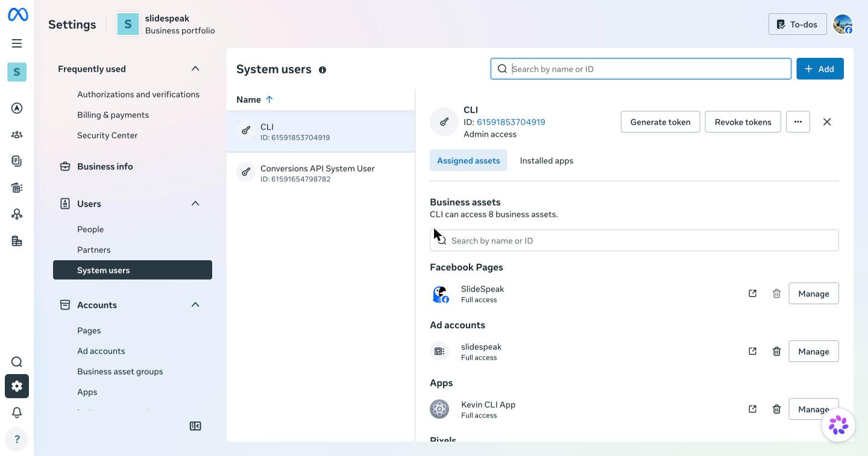The height and width of the screenshot is (456, 868).
Task: Click CLI user ID link 61591853704919
Action: (x=511, y=122)
